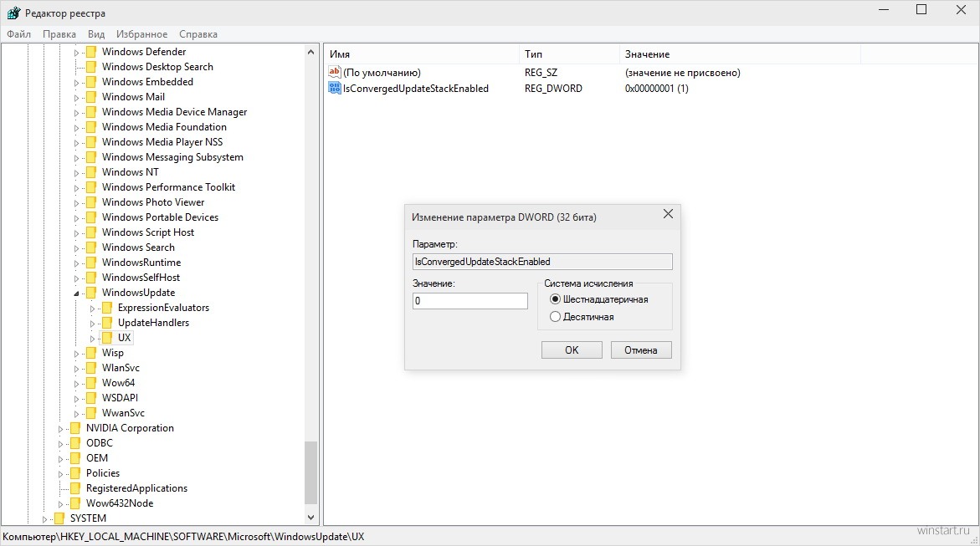The width and height of the screenshot is (980, 546).
Task: Click the Policies folder icon
Action: 75,473
